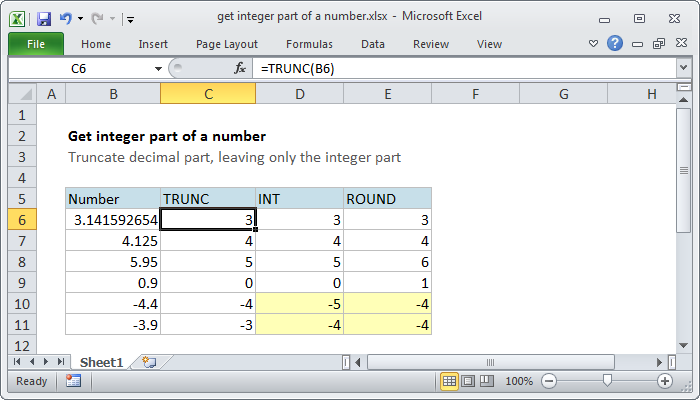Zoom in with the plus button

pos(665,381)
